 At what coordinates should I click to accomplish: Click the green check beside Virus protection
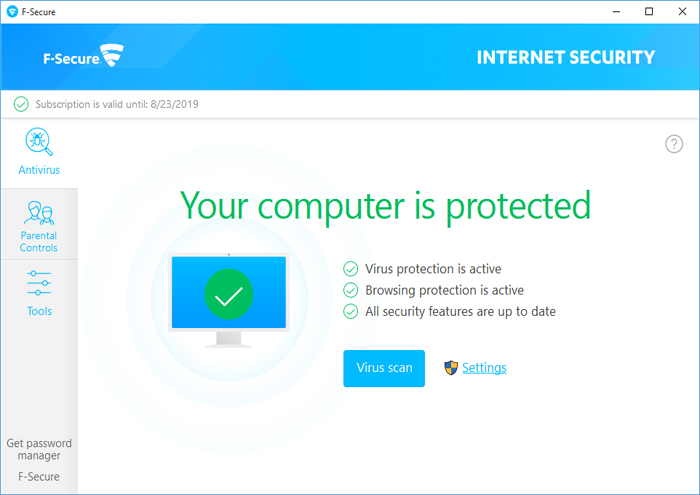click(x=351, y=269)
